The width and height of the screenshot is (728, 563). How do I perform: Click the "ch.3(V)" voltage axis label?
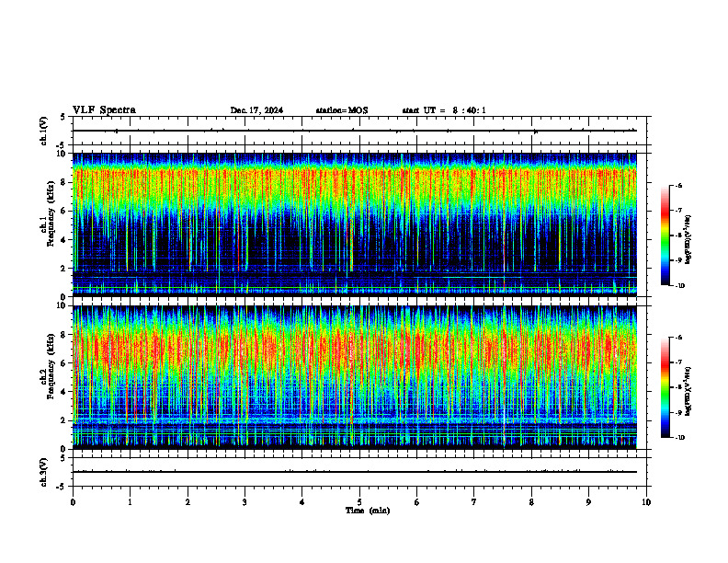pyautogui.click(x=44, y=472)
